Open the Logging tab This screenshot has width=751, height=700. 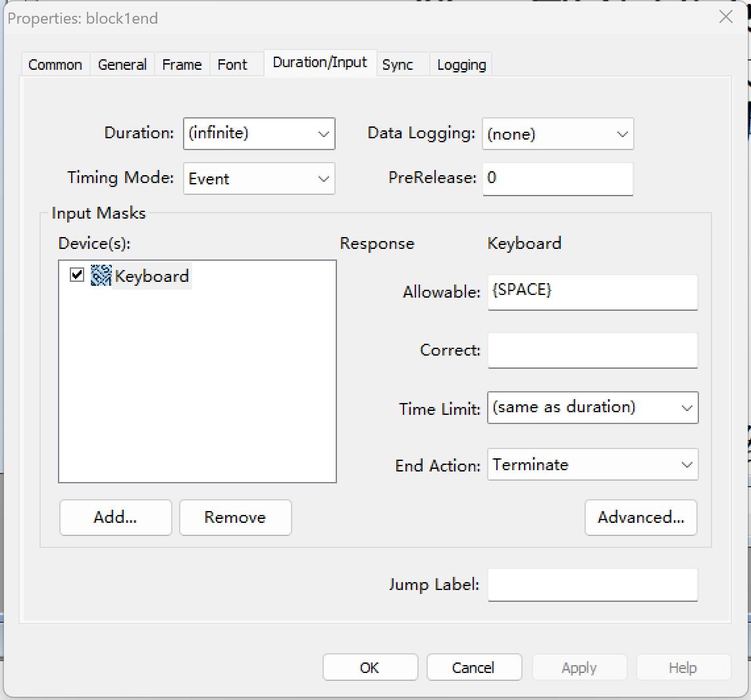pos(461,65)
